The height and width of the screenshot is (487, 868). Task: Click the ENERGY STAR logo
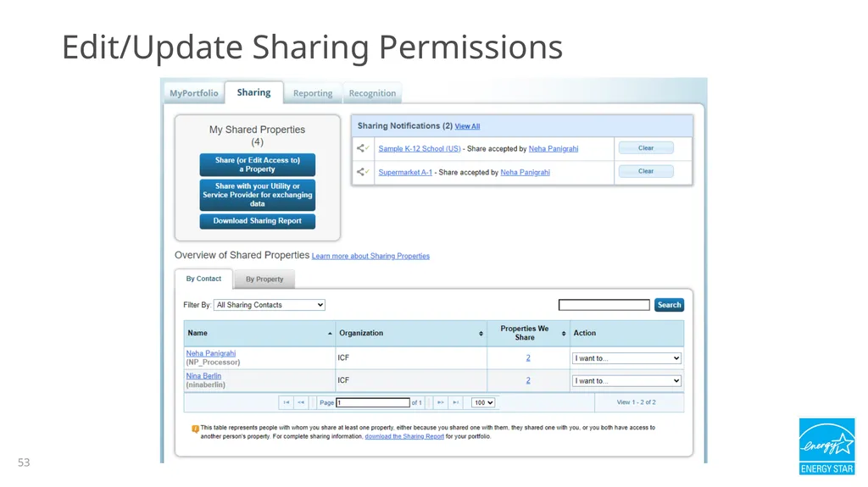pyautogui.click(x=826, y=446)
